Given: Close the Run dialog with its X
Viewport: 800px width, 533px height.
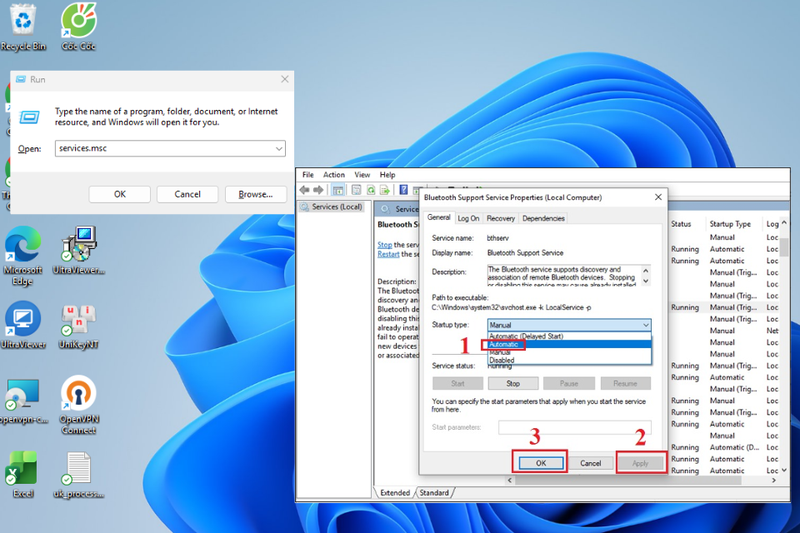Looking at the screenshot, I should click(x=285, y=79).
